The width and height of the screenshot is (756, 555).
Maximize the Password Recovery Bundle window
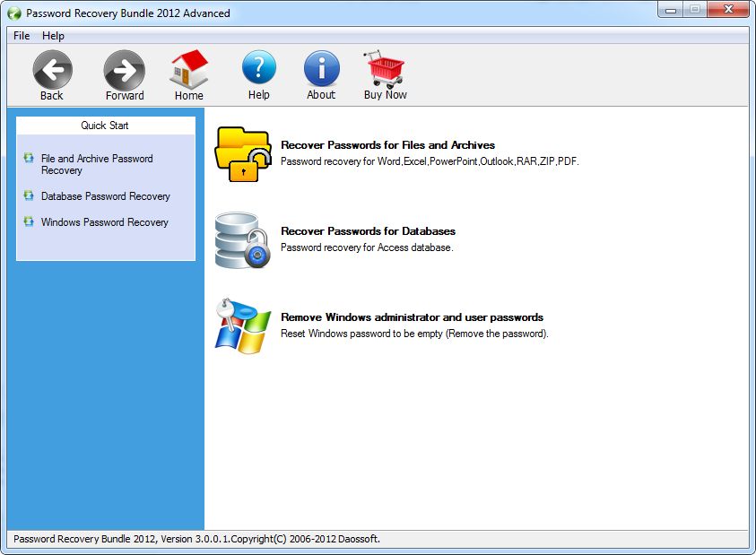694,10
